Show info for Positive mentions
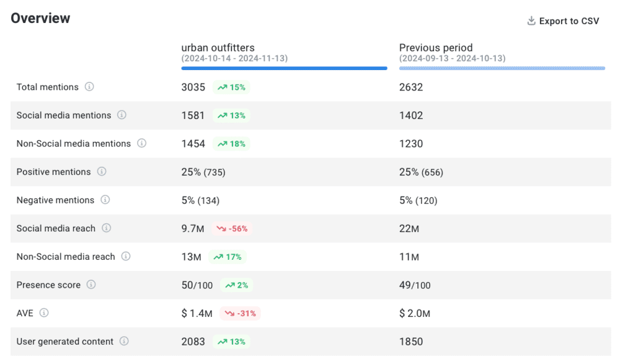Viewport: 620px width, 364px height. tap(102, 172)
